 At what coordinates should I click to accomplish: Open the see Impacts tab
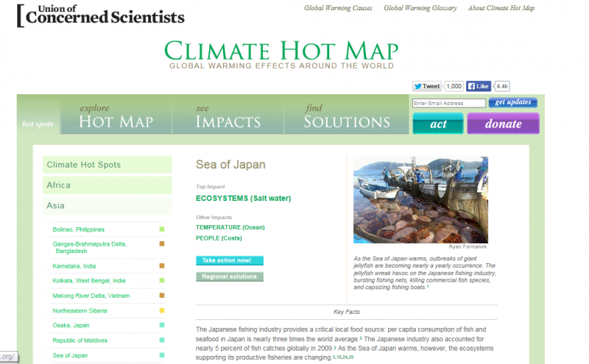pos(228,117)
